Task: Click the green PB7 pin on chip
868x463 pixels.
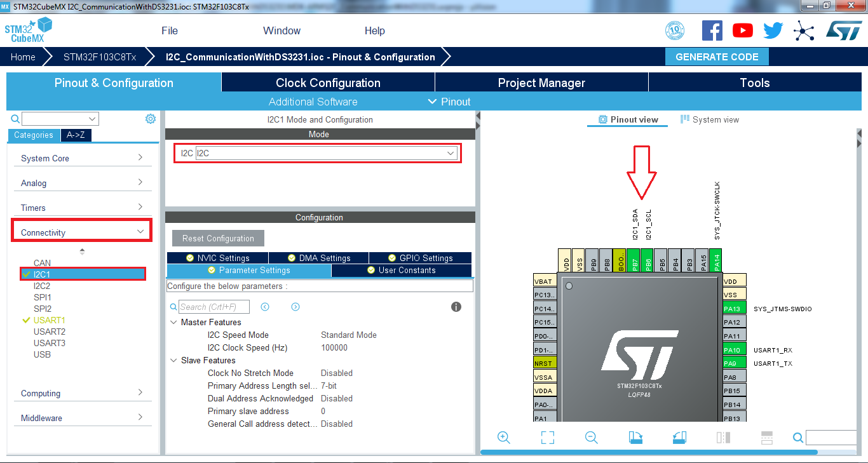Action: pos(634,260)
